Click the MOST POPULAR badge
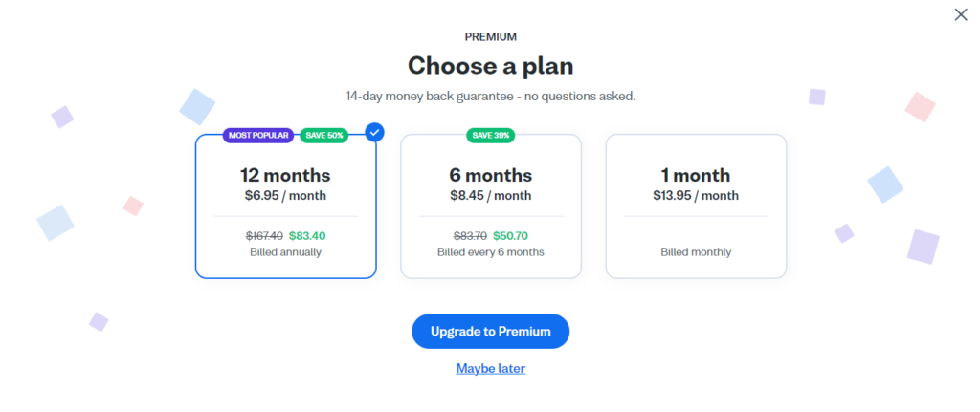The height and width of the screenshot is (412, 980). tap(258, 135)
